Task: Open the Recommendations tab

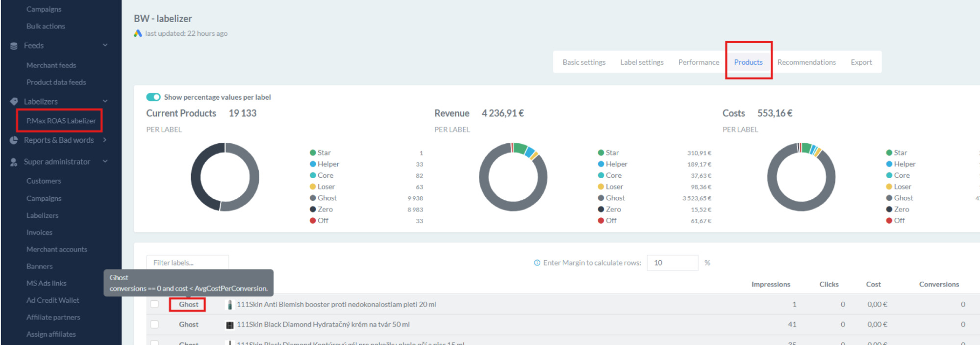Action: point(806,62)
